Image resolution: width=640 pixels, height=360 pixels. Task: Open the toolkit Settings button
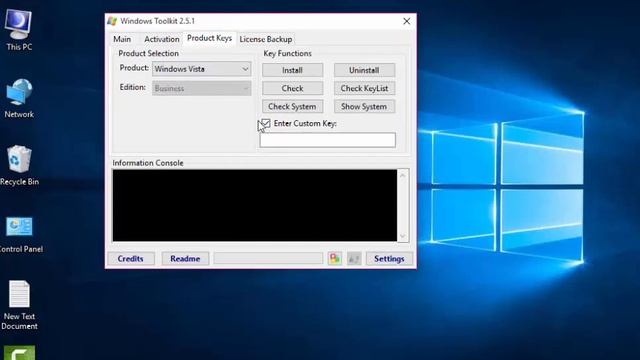389,259
